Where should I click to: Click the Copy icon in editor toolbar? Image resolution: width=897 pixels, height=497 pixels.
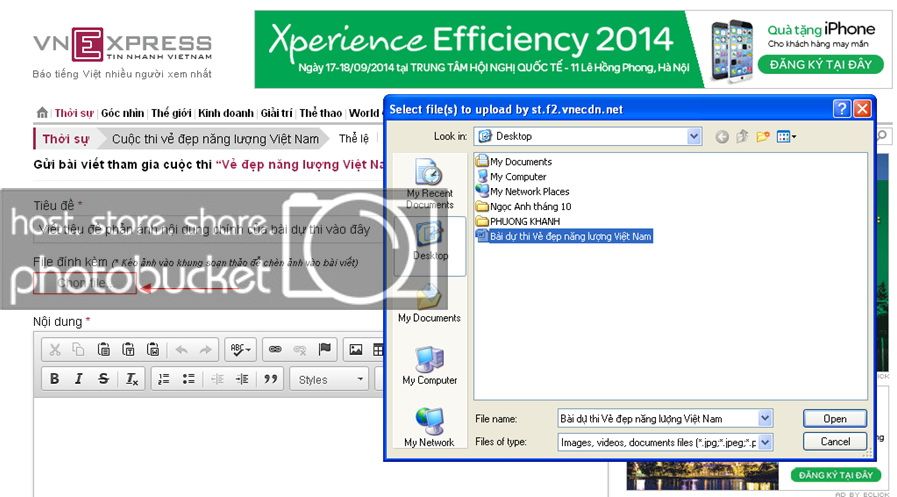[78, 349]
